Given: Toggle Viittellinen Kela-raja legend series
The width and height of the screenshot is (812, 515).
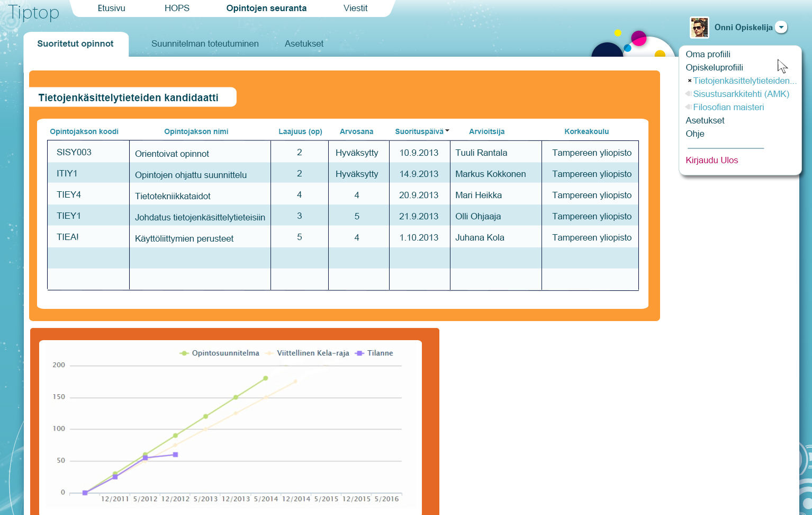Looking at the screenshot, I should pyautogui.click(x=307, y=353).
